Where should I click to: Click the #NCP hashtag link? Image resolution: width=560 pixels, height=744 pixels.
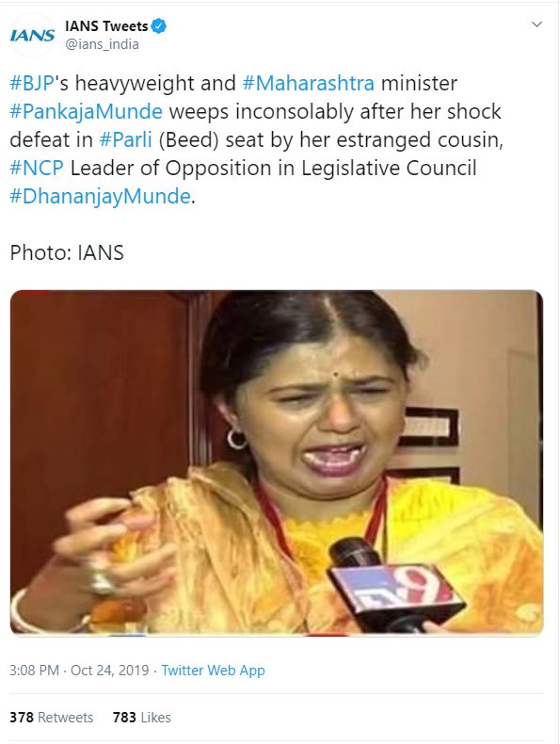pos(37,169)
